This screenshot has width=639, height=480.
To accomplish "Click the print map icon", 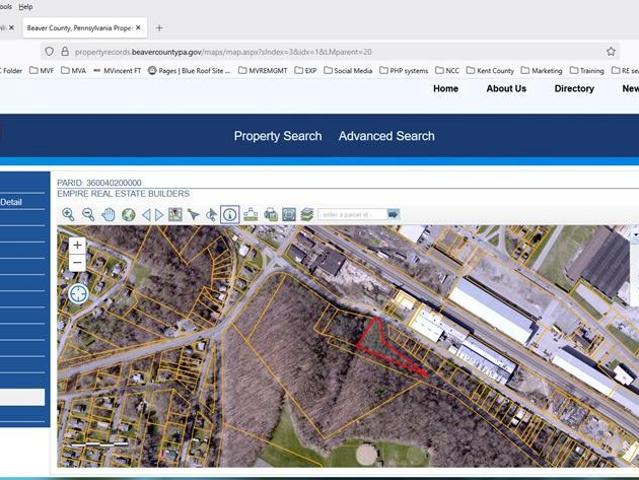I will coord(270,214).
